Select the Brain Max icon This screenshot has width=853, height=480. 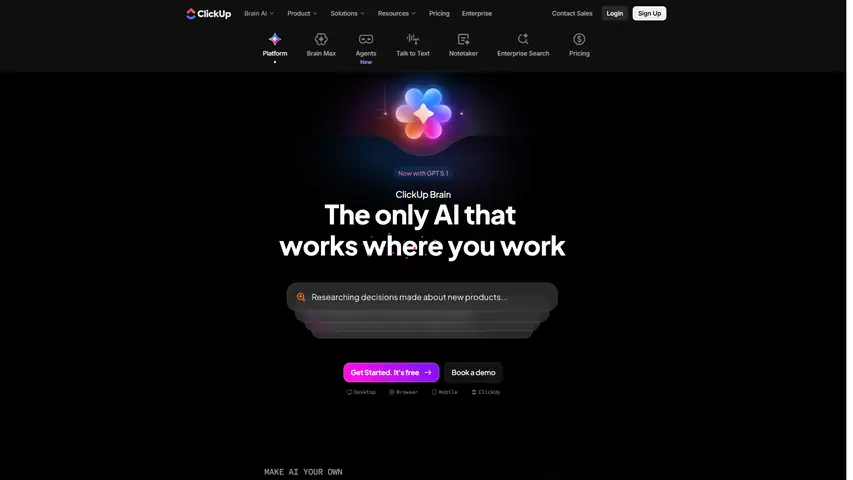(x=321, y=39)
